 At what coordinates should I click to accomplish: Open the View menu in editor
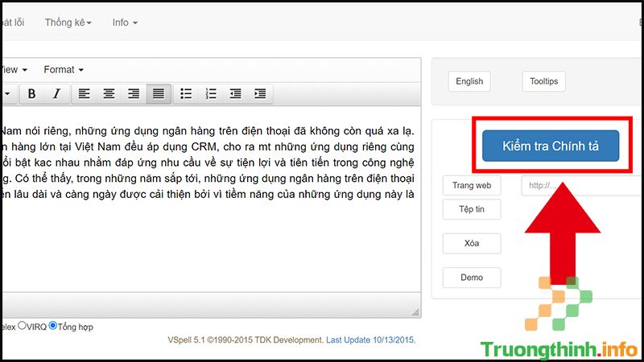pos(14,70)
